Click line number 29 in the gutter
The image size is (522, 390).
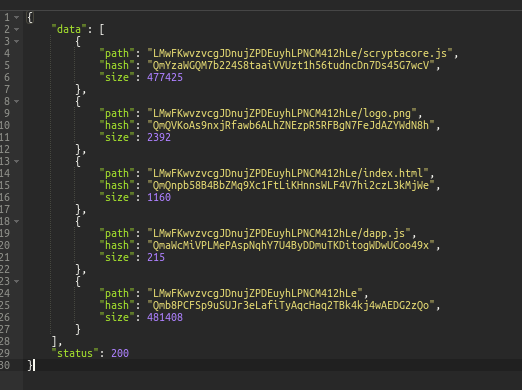click(5, 353)
